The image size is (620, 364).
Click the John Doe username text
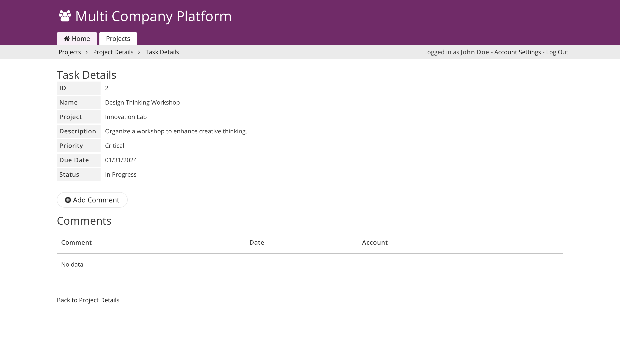tap(475, 52)
